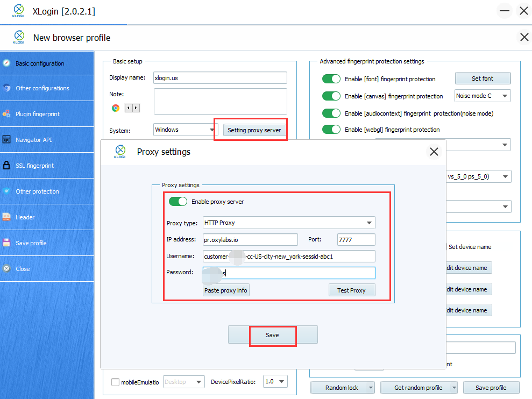Click the Close sidebar X icon

[x=6, y=268]
